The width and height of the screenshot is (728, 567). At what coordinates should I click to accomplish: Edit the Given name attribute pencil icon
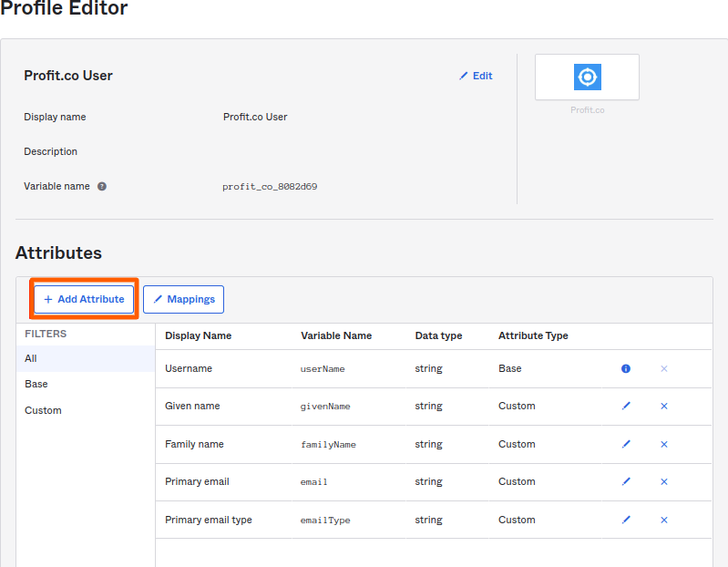pyautogui.click(x=626, y=407)
